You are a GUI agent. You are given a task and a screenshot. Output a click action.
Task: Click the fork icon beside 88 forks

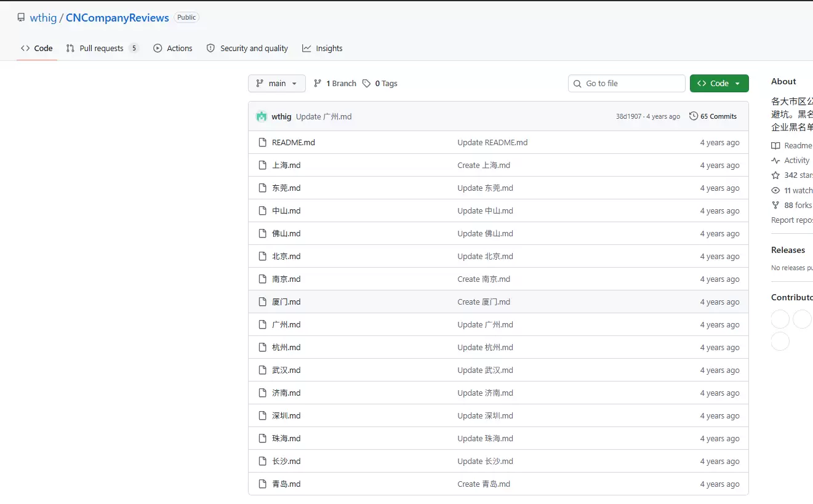pyautogui.click(x=775, y=206)
